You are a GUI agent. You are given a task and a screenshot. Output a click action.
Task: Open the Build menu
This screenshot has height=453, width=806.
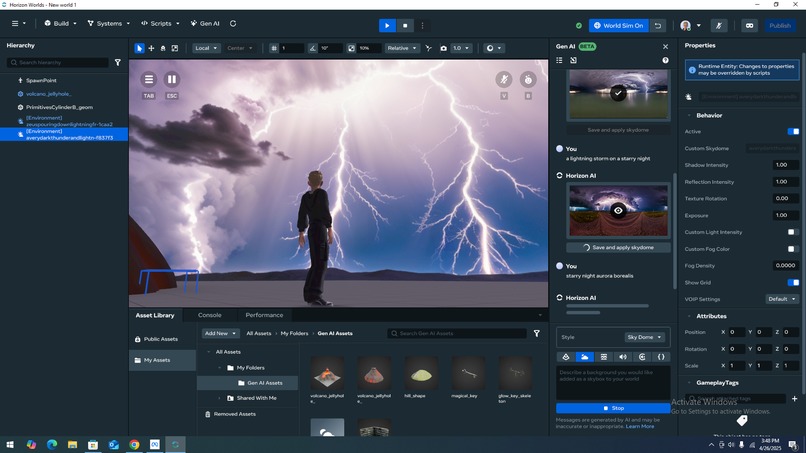[61, 24]
